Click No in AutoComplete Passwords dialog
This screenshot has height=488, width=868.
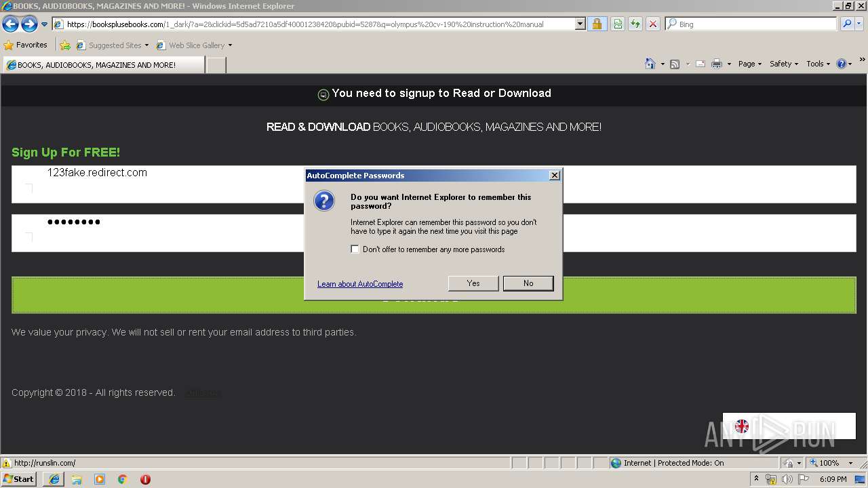point(528,283)
